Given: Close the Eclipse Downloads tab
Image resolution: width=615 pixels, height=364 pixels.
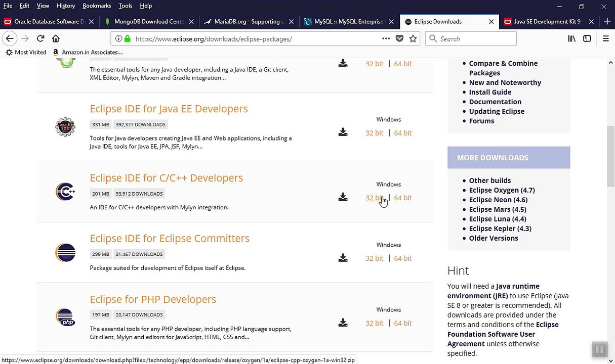Looking at the screenshot, I should [x=491, y=22].
